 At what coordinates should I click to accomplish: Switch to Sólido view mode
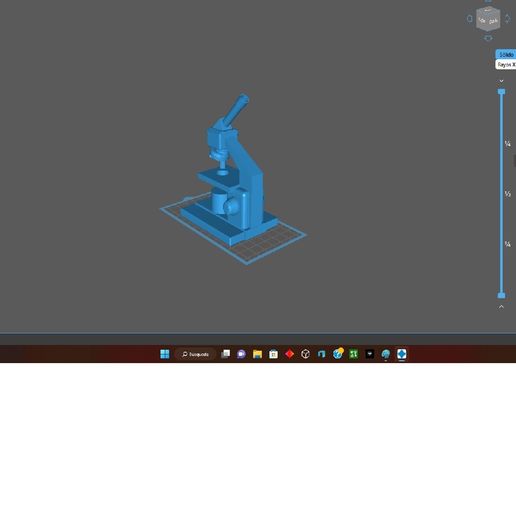click(506, 54)
